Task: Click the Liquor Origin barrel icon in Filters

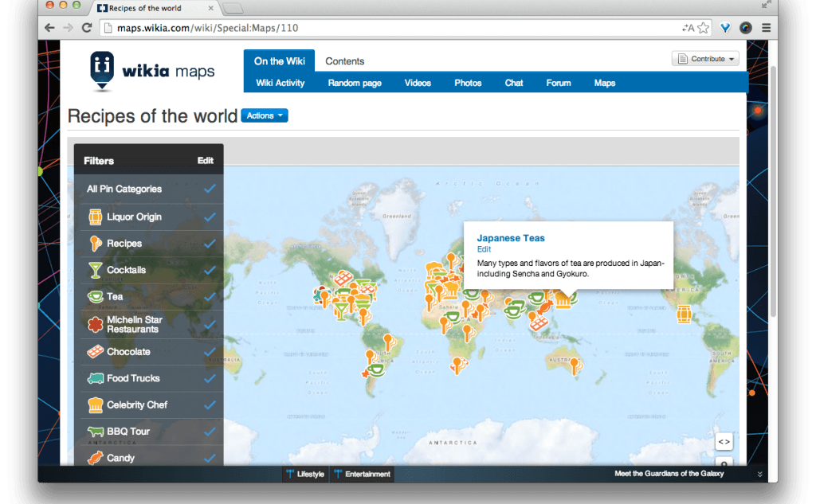Action: (95, 217)
